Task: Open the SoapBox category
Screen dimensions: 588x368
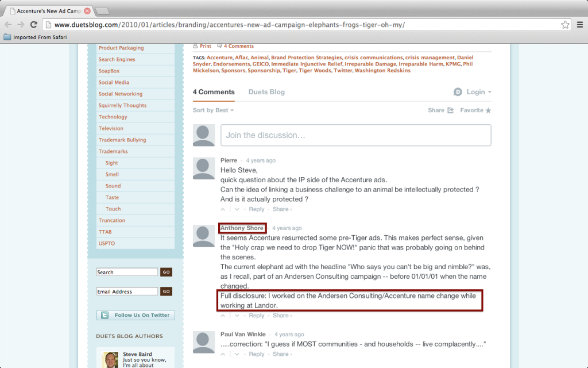Action: coord(109,71)
